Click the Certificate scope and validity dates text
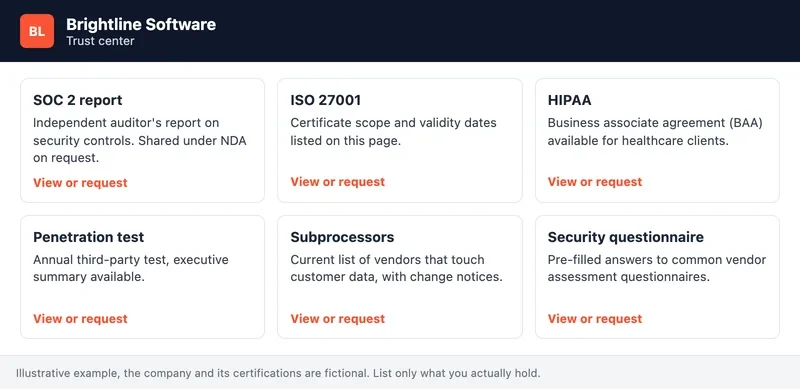The image size is (800, 389). [x=393, y=132]
